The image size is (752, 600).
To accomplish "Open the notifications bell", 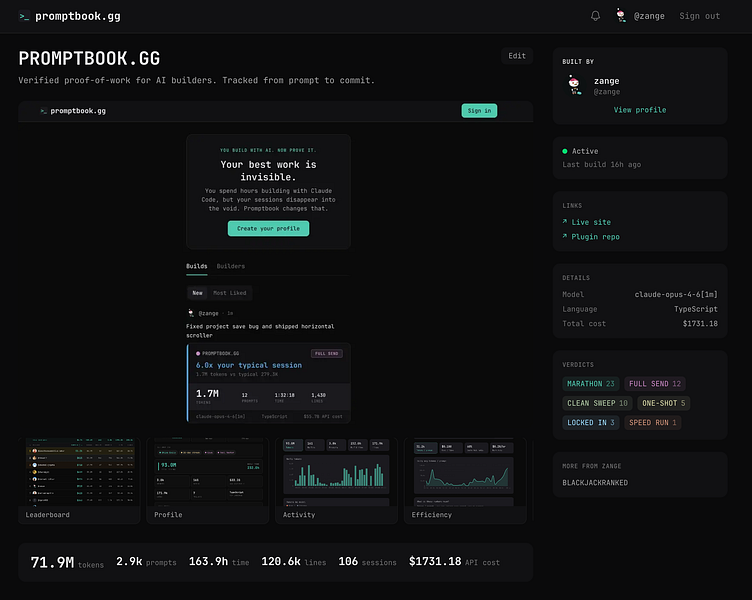I will 595,16.
